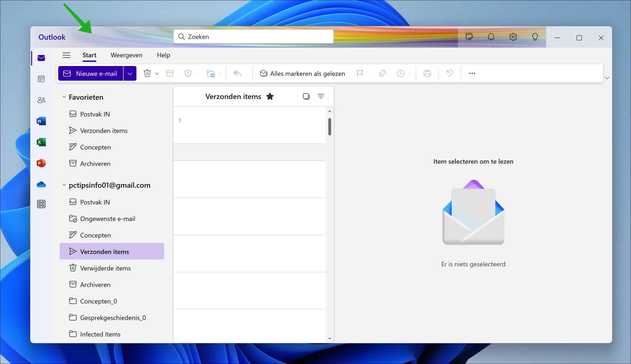Open the People contacts icon
Screen dimensions: 631x364
point(41,100)
